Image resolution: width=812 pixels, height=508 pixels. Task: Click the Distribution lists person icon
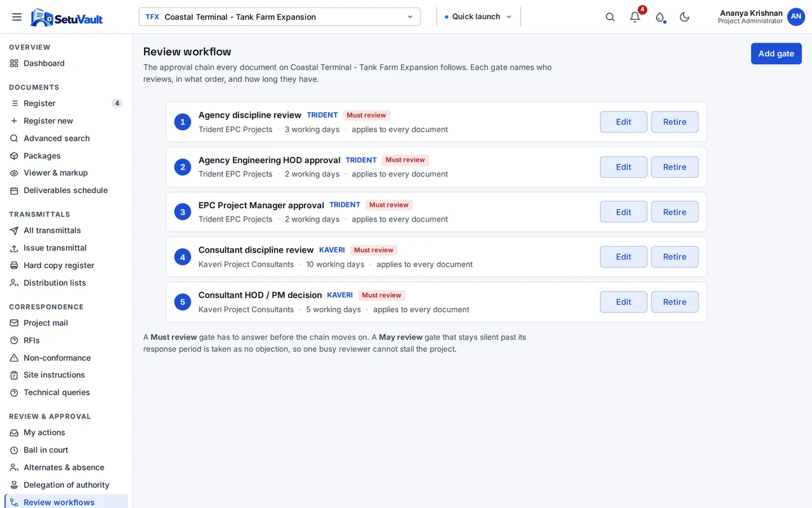(14, 283)
